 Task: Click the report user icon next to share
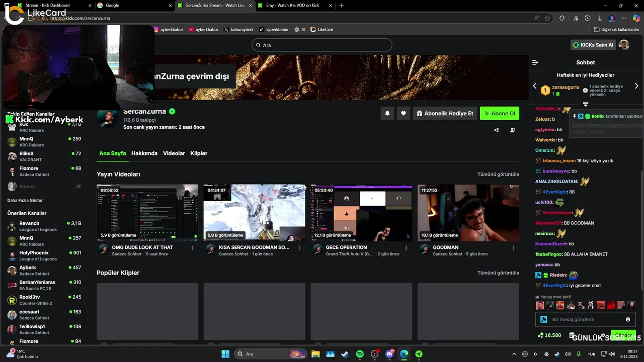click(x=512, y=130)
